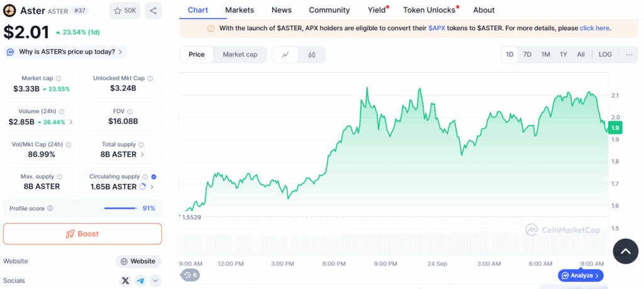Open the Markets tab
Viewport: 644px width, 289px height.
(x=240, y=10)
